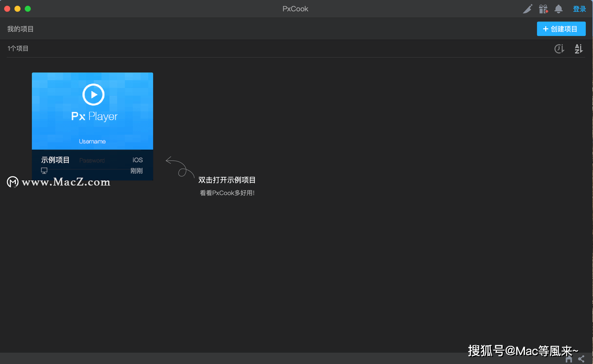The width and height of the screenshot is (593, 364).
Task: Click the home icon in bottom bar
Action: point(569,358)
